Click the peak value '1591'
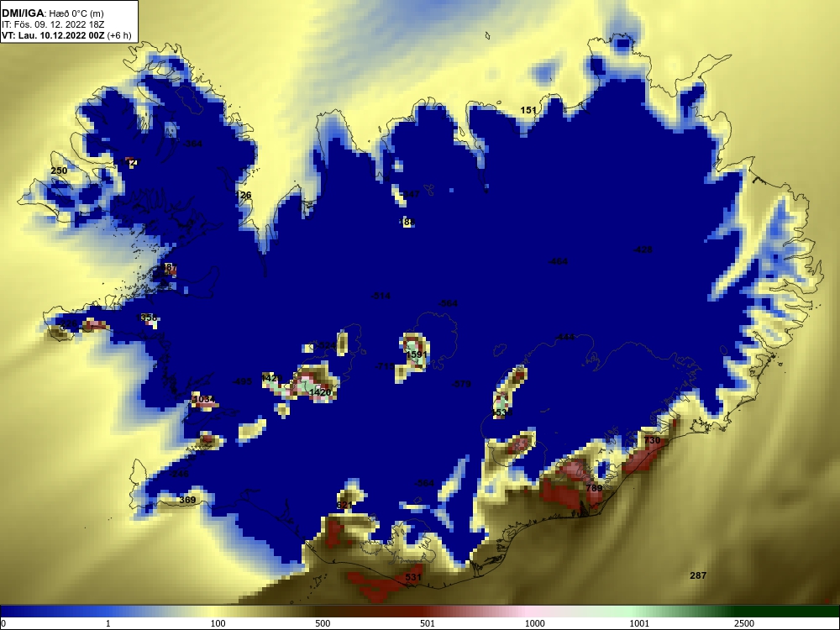This screenshot has width=840, height=630. point(417,354)
